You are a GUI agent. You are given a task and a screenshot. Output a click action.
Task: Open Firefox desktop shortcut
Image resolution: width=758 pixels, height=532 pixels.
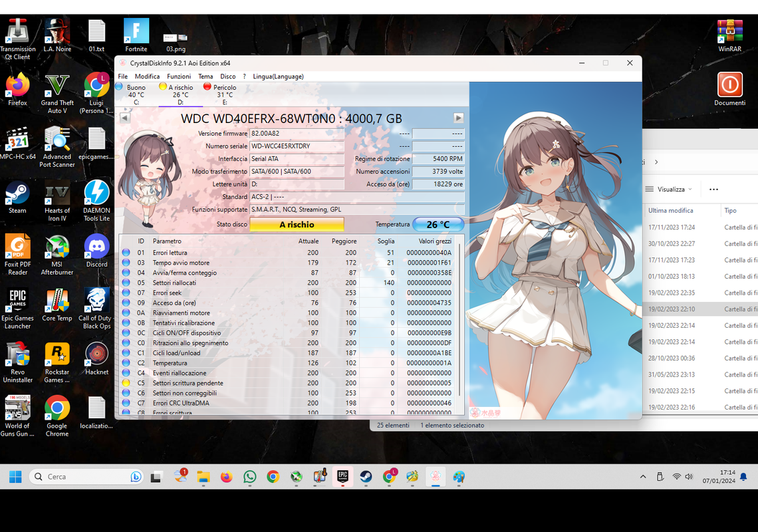pyautogui.click(x=18, y=89)
